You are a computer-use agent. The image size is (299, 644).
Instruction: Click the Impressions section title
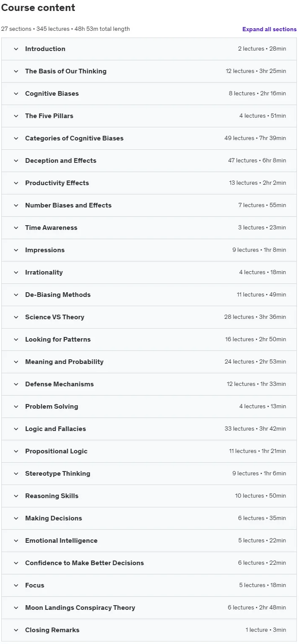tap(45, 250)
